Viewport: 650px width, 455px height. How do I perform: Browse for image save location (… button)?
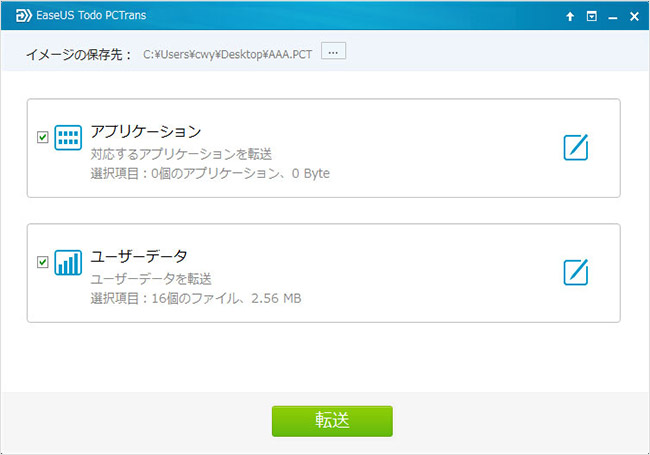(x=333, y=51)
